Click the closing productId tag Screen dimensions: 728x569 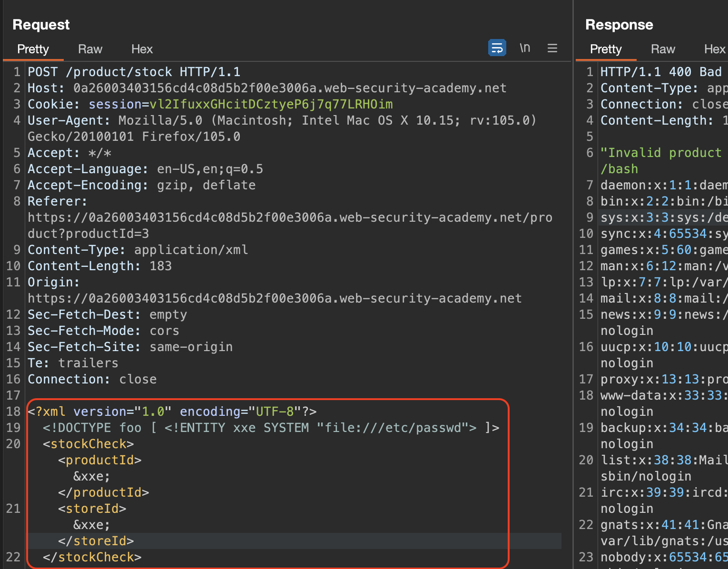coord(104,493)
